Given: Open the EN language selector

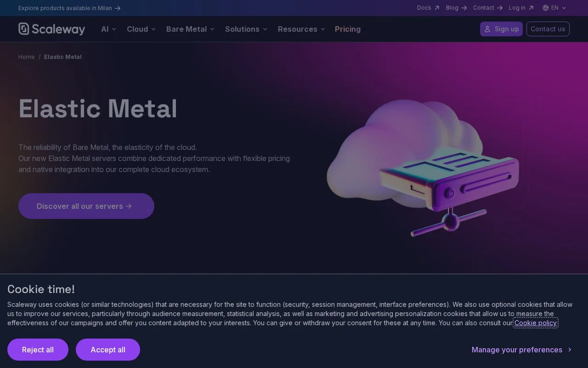Looking at the screenshot, I should click(x=554, y=8).
